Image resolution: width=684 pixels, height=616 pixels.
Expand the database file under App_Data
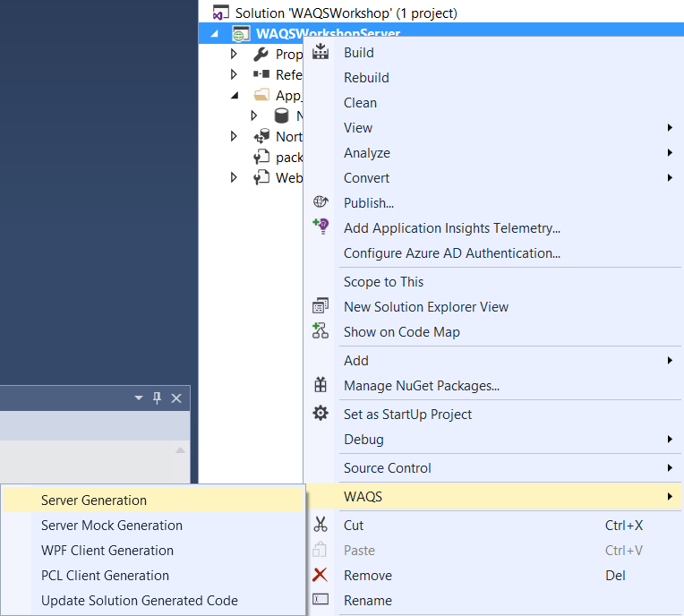pos(254,115)
